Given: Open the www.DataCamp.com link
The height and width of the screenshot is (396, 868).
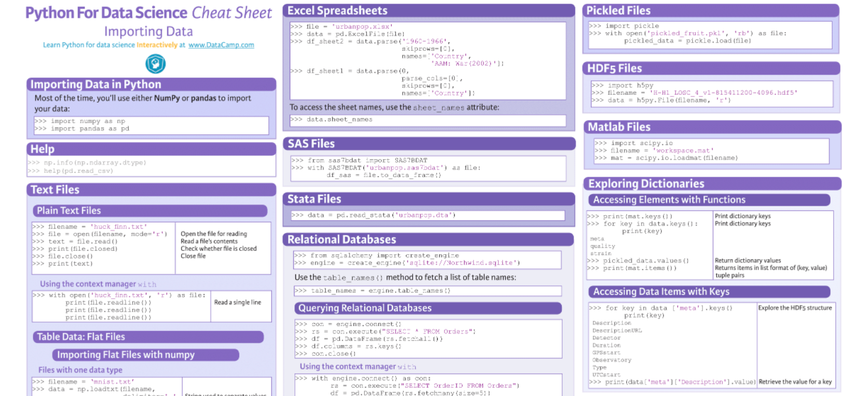Looking at the screenshot, I should pyautogui.click(x=221, y=45).
